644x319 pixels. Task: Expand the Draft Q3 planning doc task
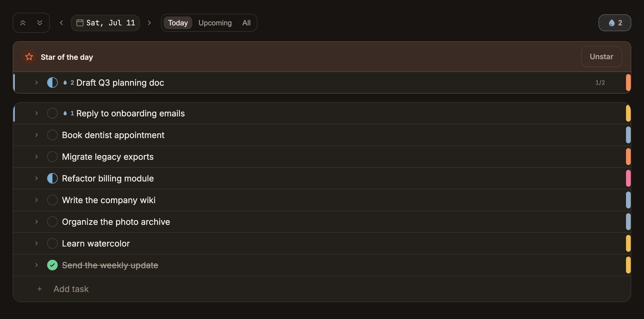tap(37, 83)
